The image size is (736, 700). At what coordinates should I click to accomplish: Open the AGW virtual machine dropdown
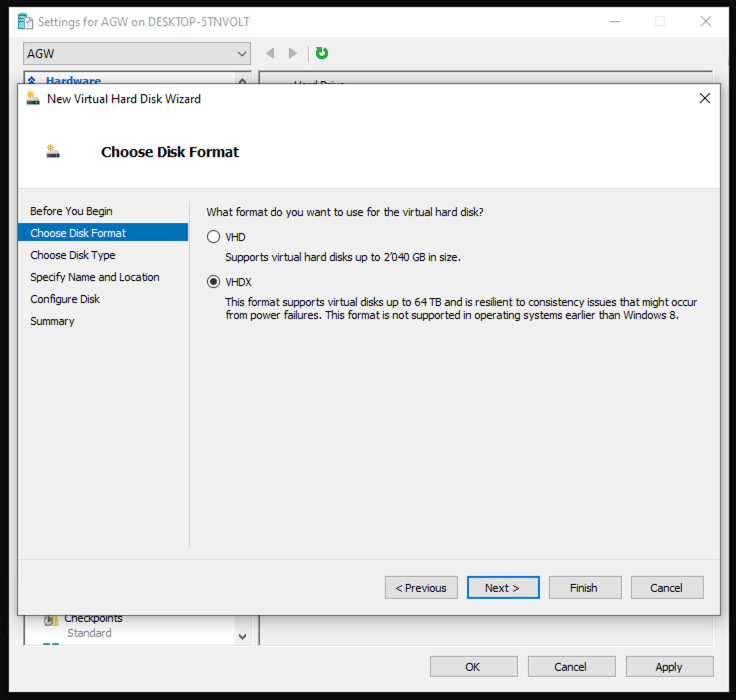[x=137, y=53]
